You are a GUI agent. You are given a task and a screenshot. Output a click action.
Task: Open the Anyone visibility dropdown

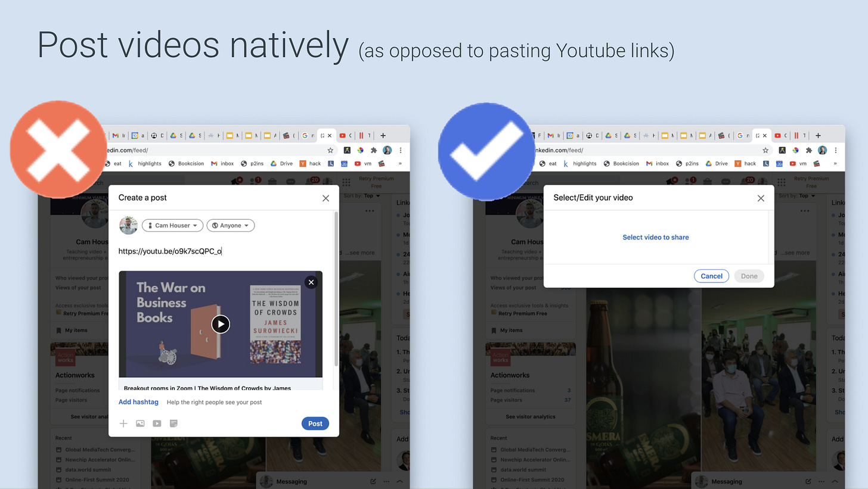tap(231, 226)
